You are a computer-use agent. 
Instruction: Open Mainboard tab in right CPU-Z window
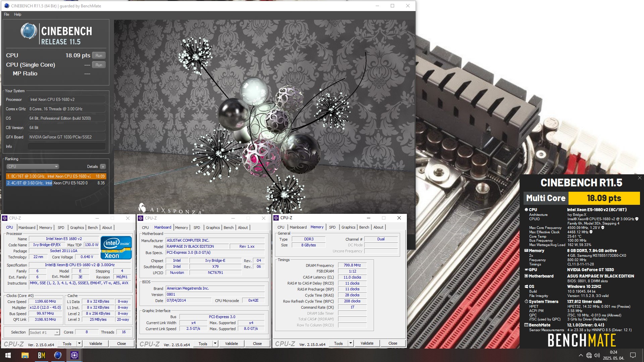298,227
